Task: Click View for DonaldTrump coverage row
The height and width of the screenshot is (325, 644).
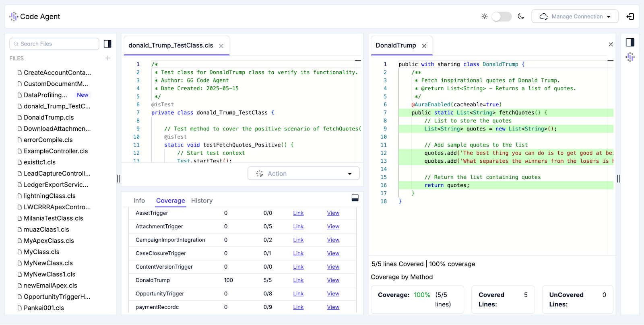Action: click(333, 280)
